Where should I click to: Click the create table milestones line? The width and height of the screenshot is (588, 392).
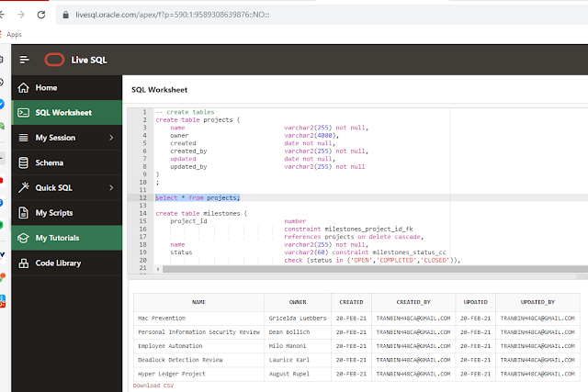(201, 213)
